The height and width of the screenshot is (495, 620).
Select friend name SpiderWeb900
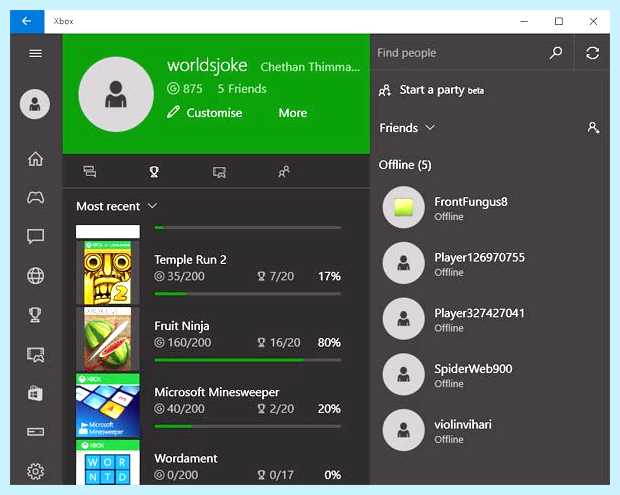click(473, 369)
